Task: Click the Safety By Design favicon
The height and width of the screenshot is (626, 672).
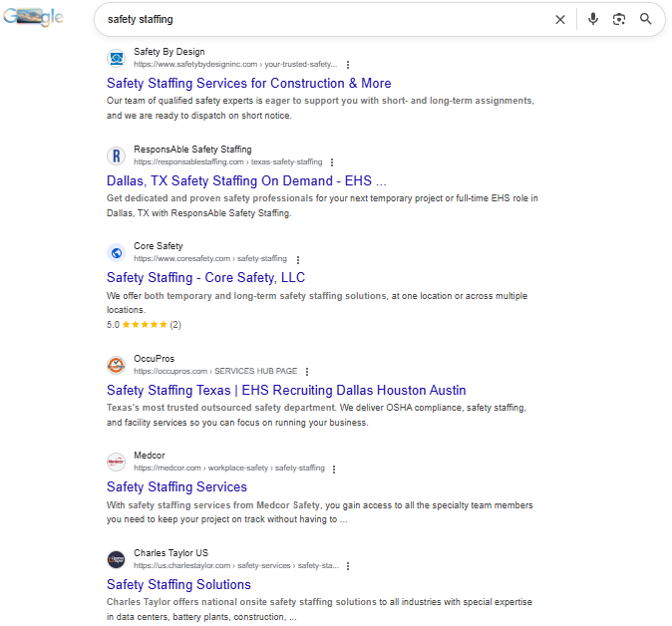Action: pyautogui.click(x=116, y=58)
